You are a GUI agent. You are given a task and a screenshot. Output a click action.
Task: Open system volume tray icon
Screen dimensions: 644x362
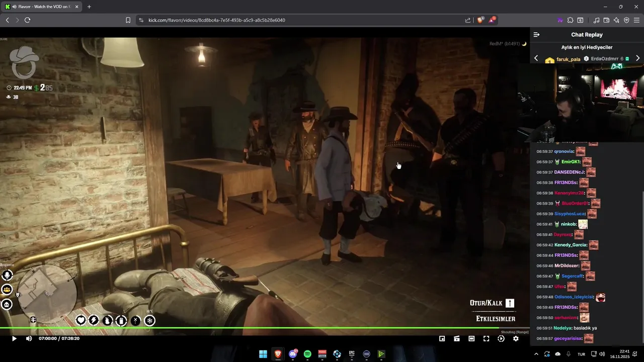pos(602,354)
